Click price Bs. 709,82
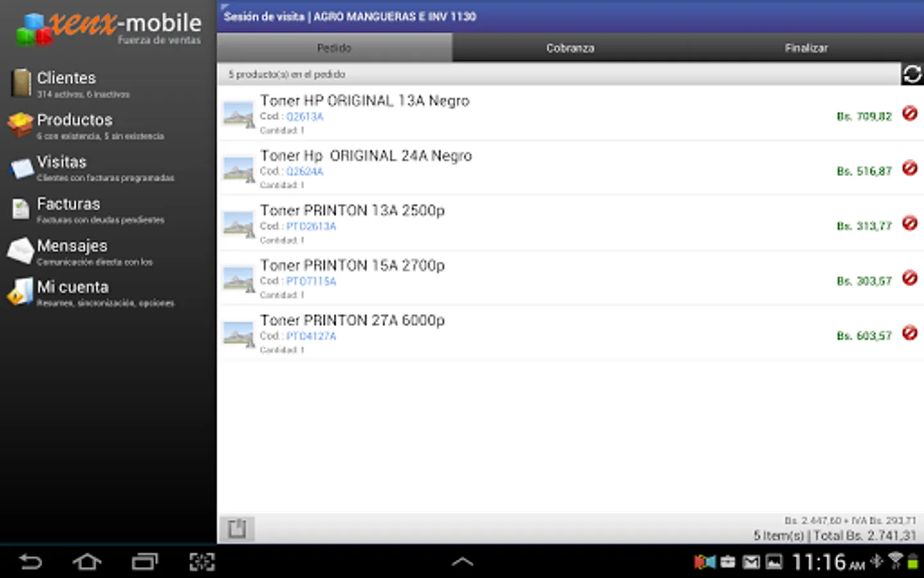 [x=864, y=117]
